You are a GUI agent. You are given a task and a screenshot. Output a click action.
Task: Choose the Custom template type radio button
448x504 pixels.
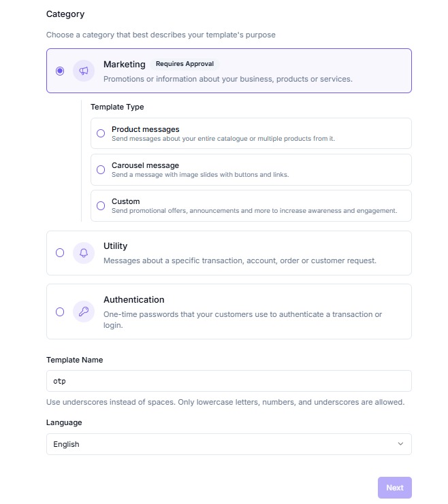[101, 205]
